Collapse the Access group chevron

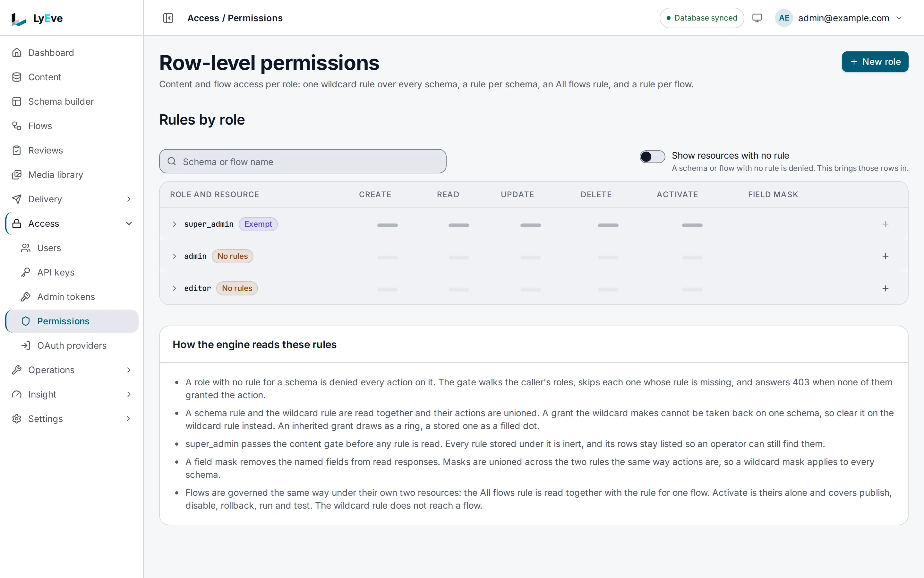coord(129,223)
